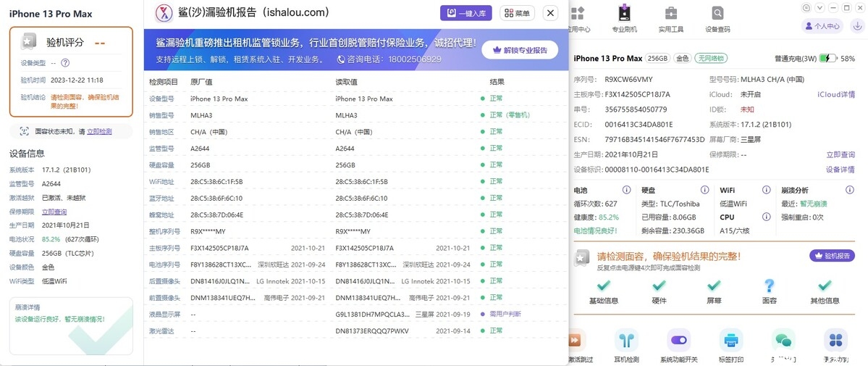Open the 应用中心 app center icon
The image size is (868, 366).
[578, 19]
